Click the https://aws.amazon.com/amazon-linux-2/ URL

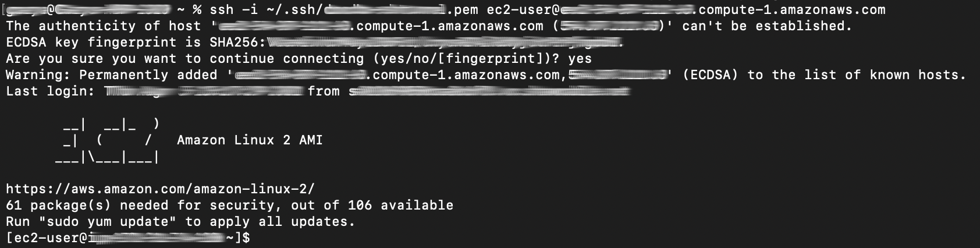coord(160,189)
